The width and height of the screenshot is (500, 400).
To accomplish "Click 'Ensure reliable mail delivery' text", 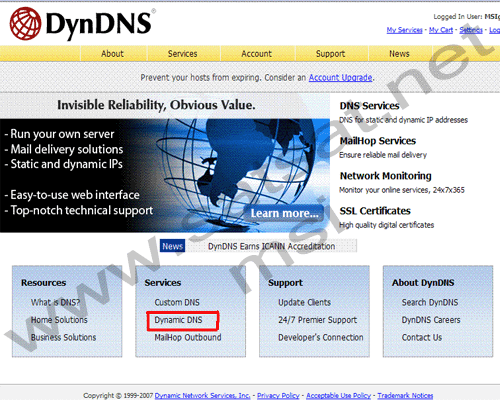I will 383,155.
